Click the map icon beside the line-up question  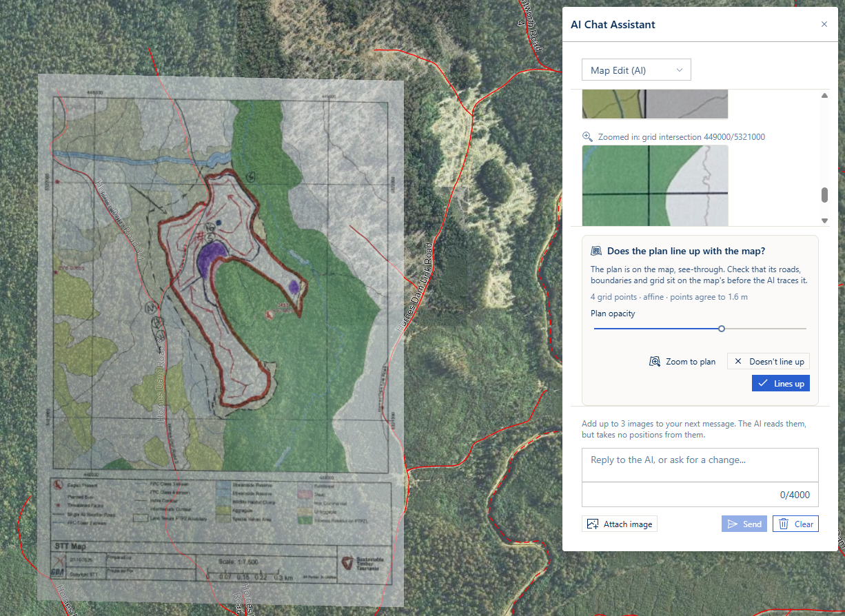coord(597,251)
